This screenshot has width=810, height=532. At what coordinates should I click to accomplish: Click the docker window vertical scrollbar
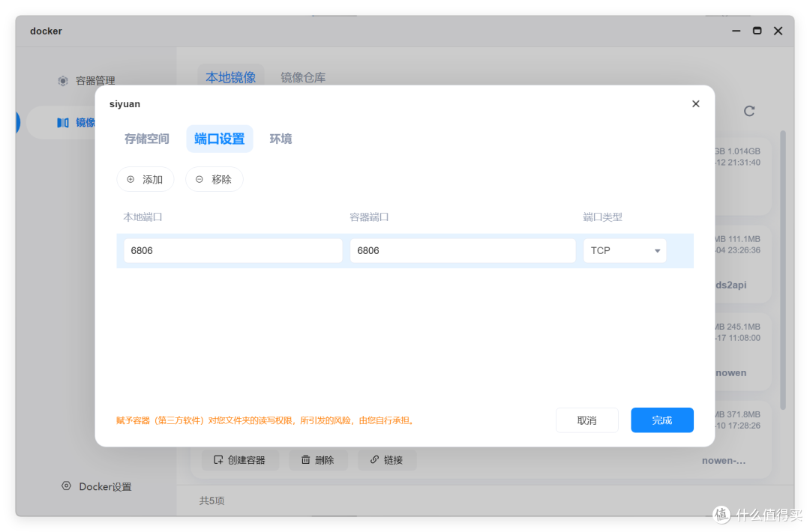783,270
